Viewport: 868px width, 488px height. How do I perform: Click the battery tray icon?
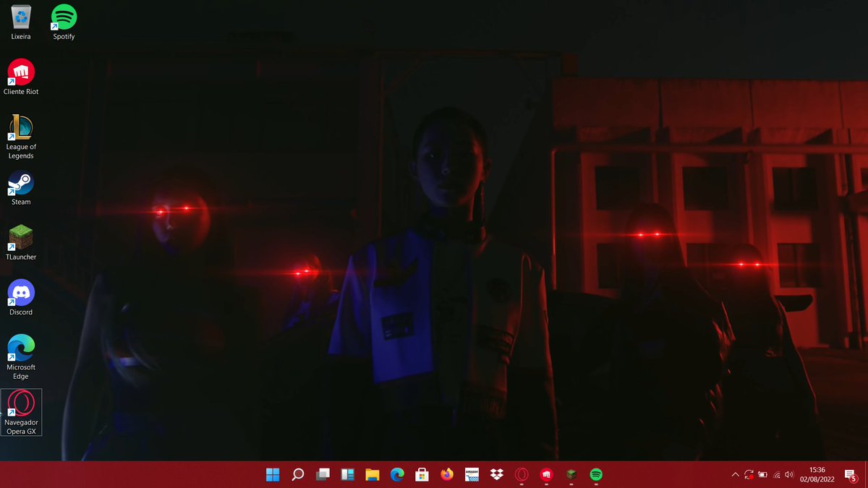click(x=763, y=475)
